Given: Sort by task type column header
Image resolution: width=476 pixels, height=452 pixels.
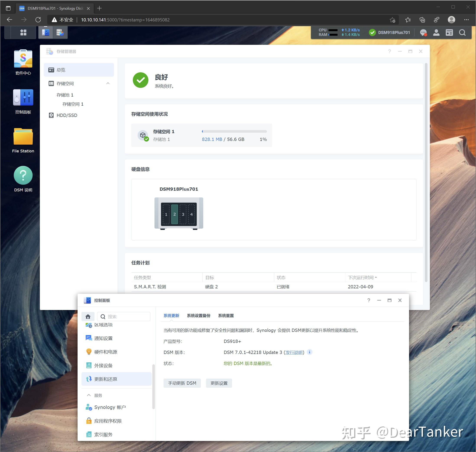Looking at the screenshot, I should pyautogui.click(x=167, y=278).
